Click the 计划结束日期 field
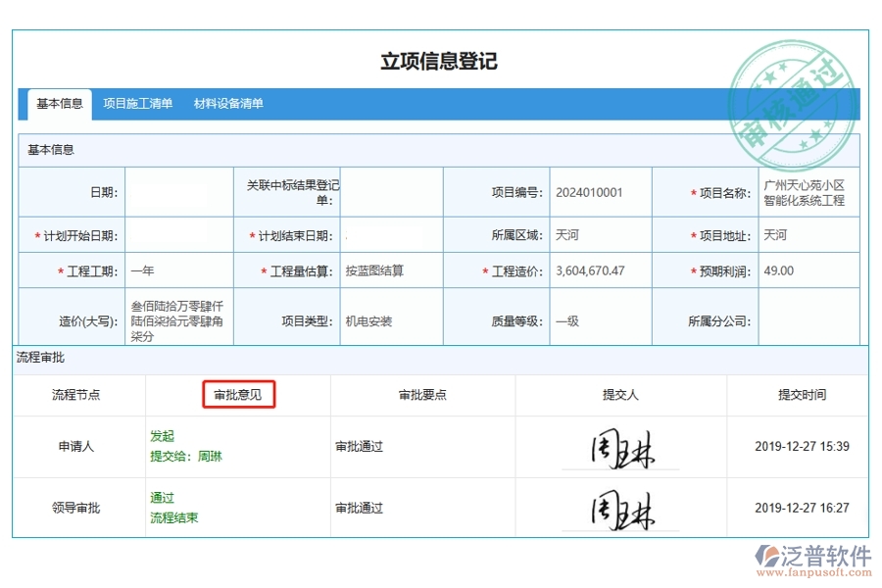 [x=389, y=234]
